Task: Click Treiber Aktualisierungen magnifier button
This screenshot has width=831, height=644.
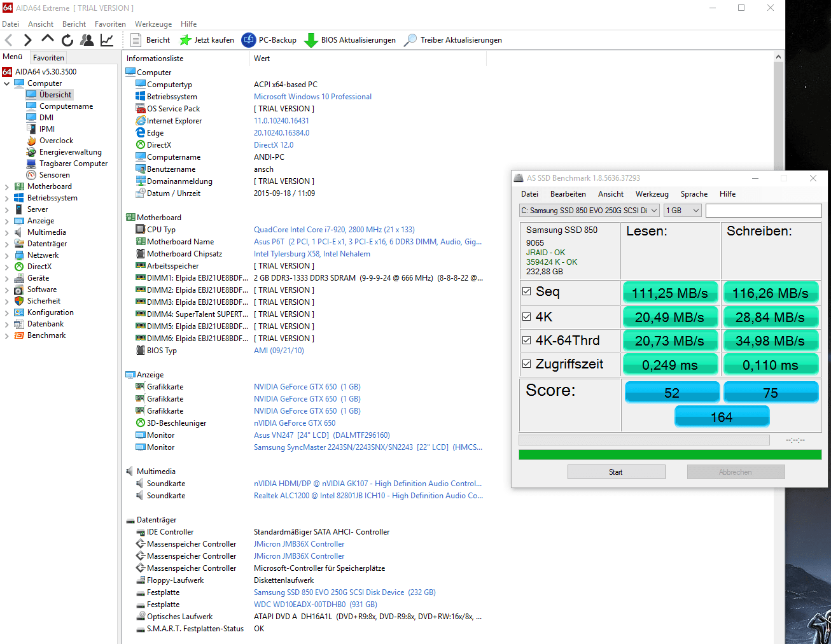Action: [453, 40]
